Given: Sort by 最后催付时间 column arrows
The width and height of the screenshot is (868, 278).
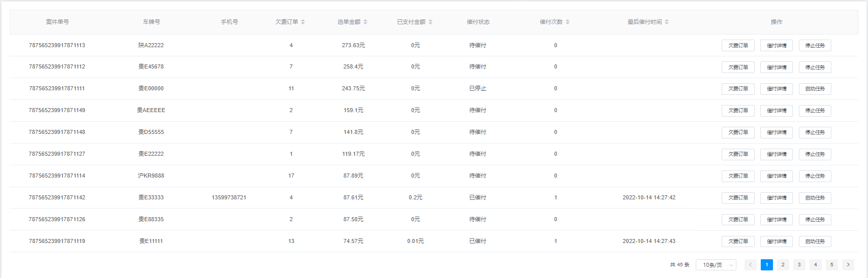Looking at the screenshot, I should coord(667,22).
